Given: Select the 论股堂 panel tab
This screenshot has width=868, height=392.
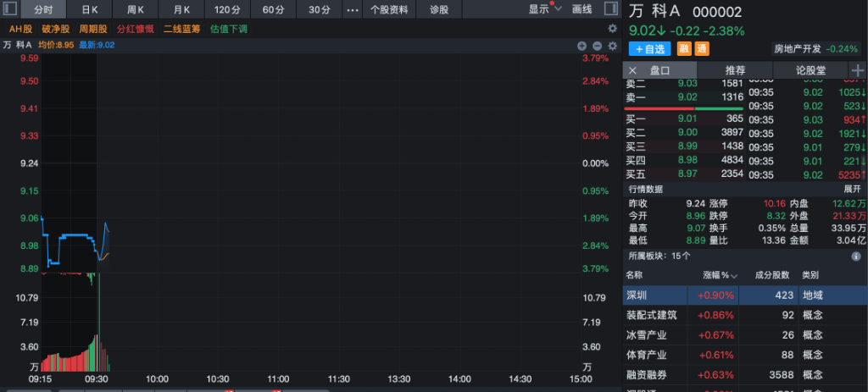Looking at the screenshot, I should click(810, 70).
